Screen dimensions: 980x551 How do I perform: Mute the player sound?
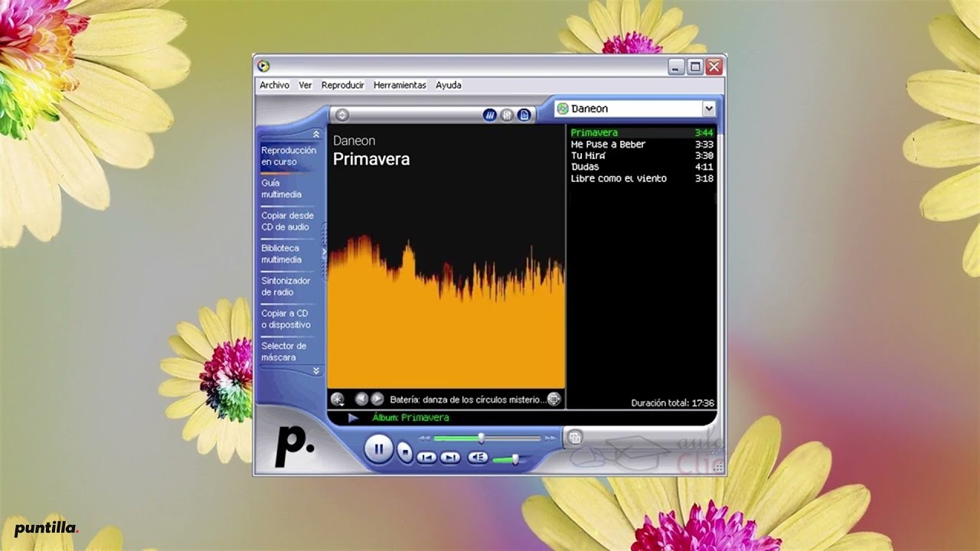tap(478, 458)
